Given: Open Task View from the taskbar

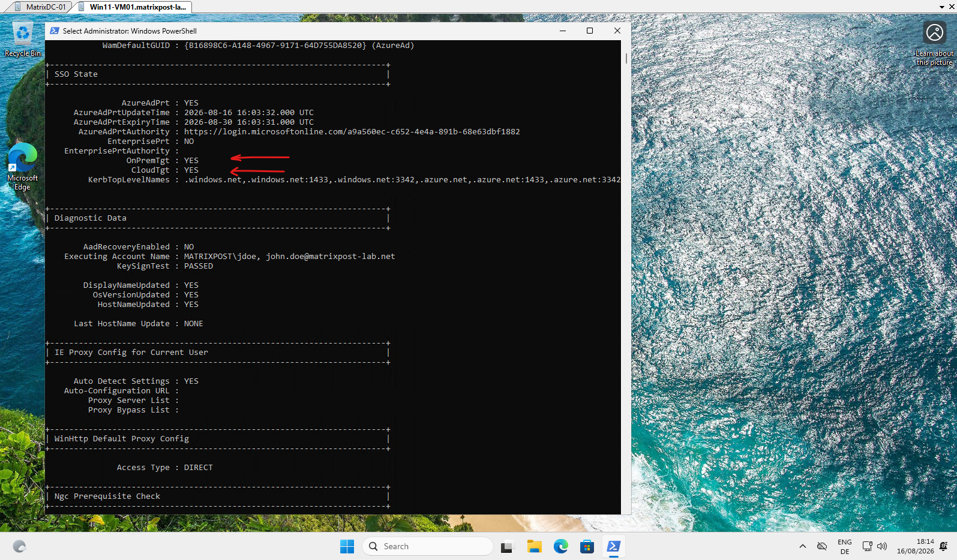Looking at the screenshot, I should [507, 546].
